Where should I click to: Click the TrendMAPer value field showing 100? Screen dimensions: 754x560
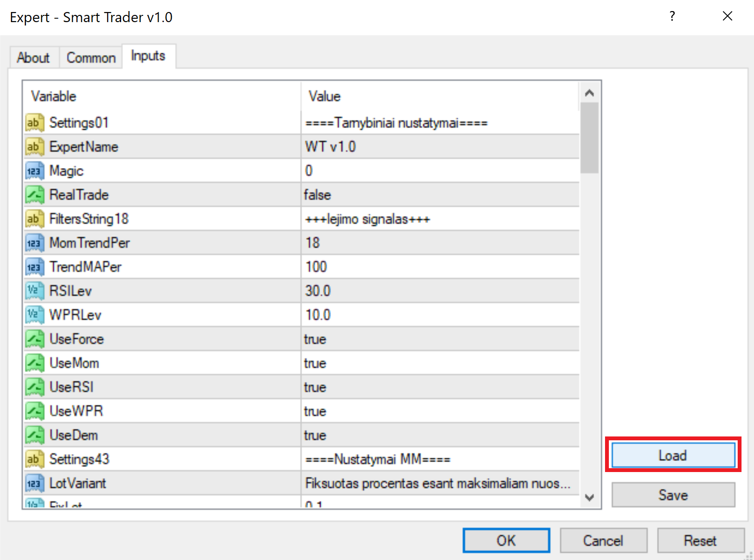click(440, 267)
